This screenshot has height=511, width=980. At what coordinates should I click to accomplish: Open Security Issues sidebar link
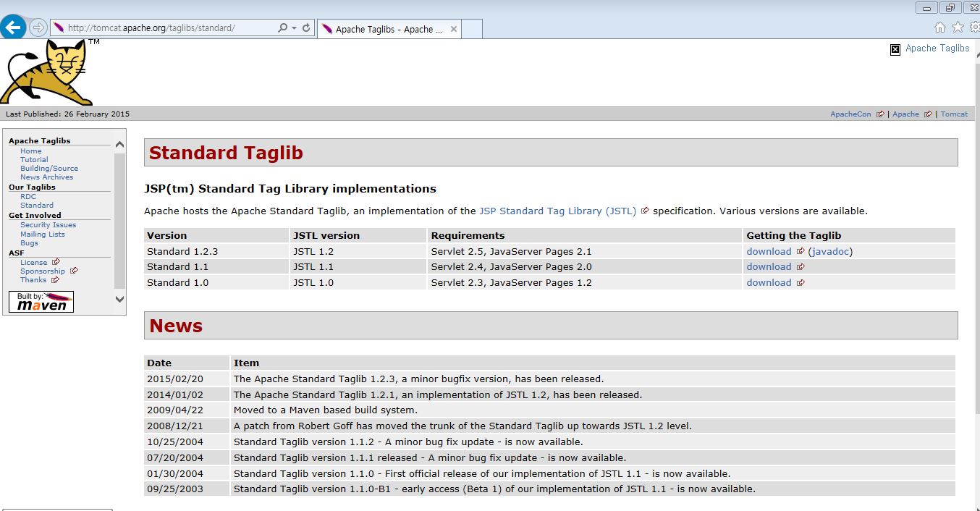[48, 225]
